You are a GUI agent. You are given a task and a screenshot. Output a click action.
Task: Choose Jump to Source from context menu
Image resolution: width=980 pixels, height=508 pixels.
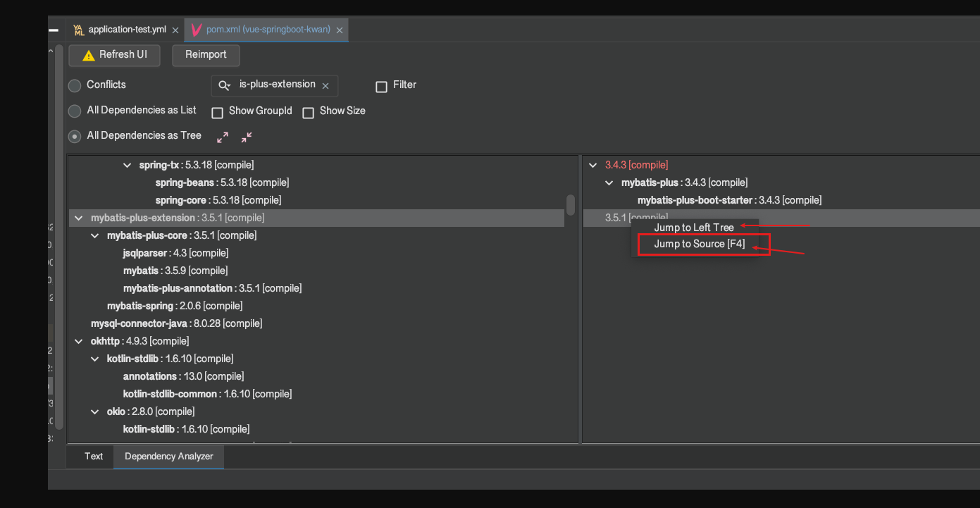[699, 244]
